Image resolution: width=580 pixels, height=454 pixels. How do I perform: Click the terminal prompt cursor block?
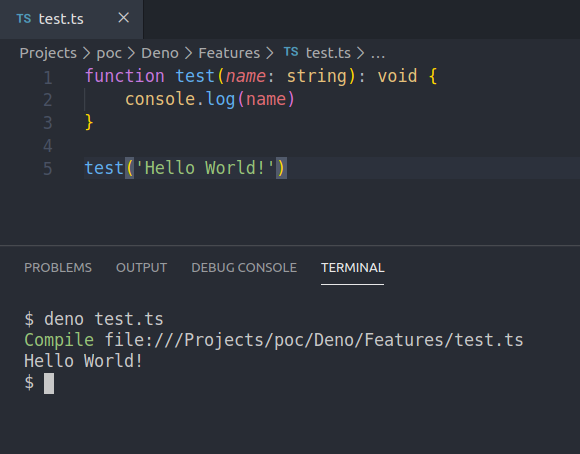point(49,383)
